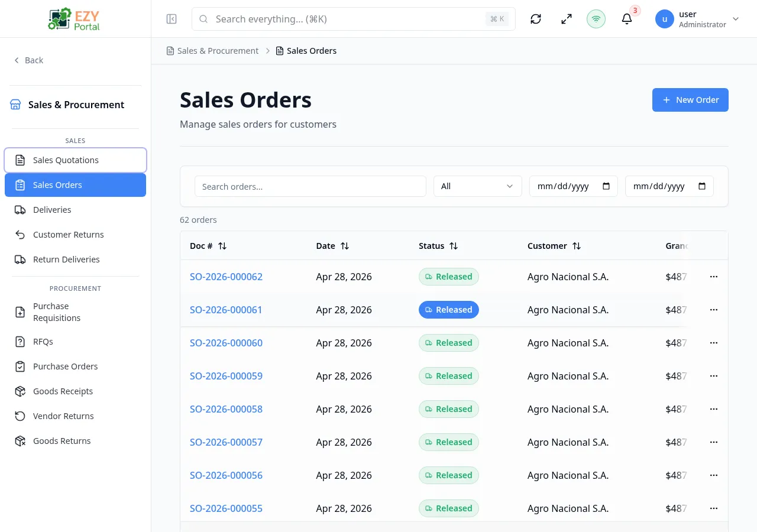757x532 pixels.
Task: Toggle fullscreen expand icon
Action: (x=567, y=19)
